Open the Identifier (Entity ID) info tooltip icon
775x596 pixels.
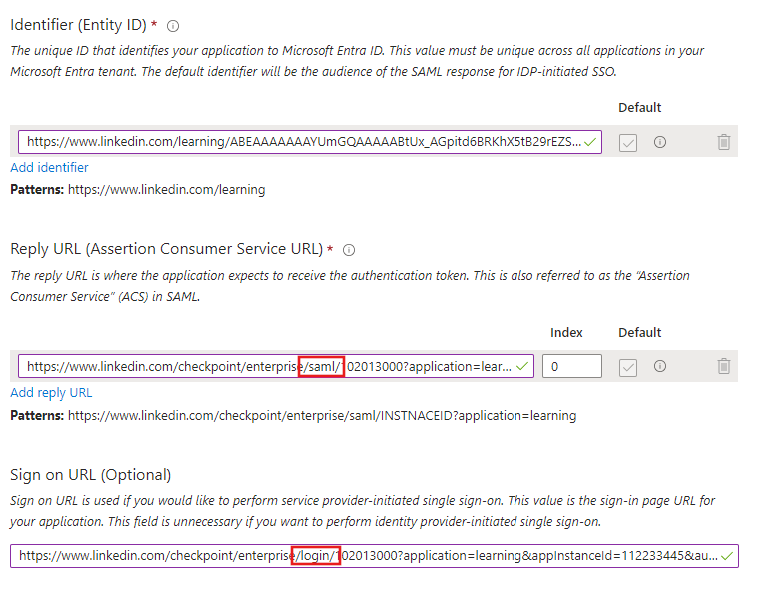172,26
